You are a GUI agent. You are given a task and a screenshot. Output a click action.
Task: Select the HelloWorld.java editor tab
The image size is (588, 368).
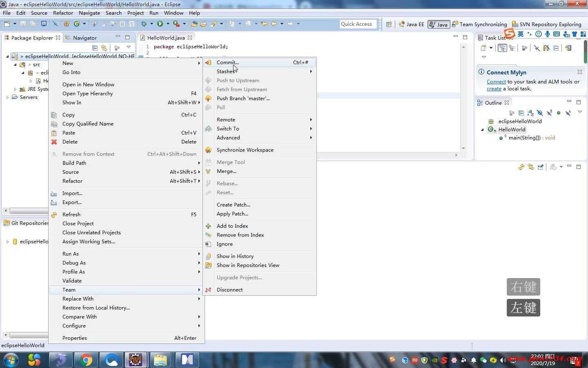click(166, 38)
